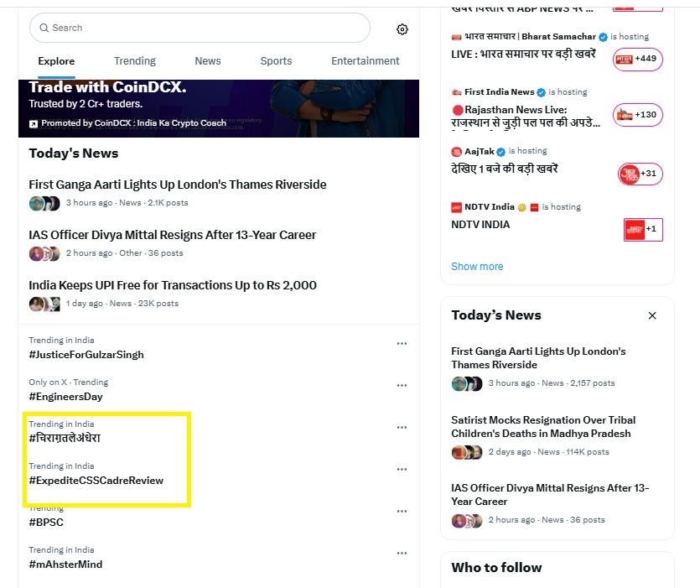The height and width of the screenshot is (588, 700).
Task: Join First India News space +130 badge
Action: (x=637, y=115)
